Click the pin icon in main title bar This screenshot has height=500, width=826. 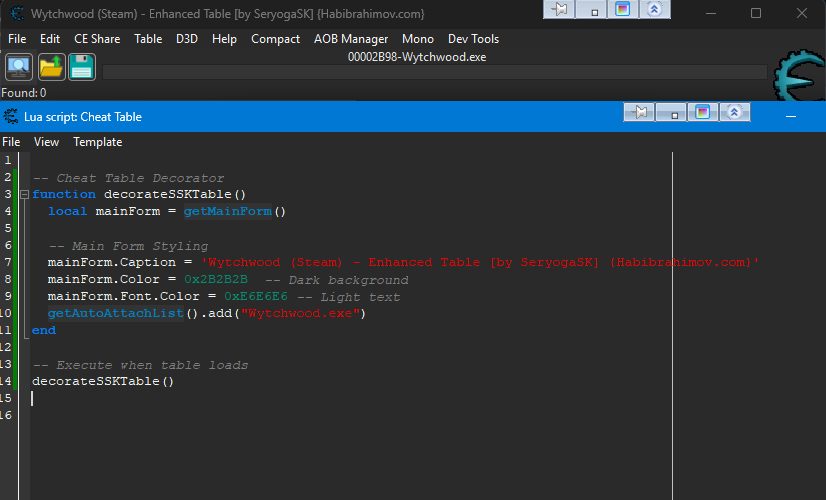coord(559,9)
